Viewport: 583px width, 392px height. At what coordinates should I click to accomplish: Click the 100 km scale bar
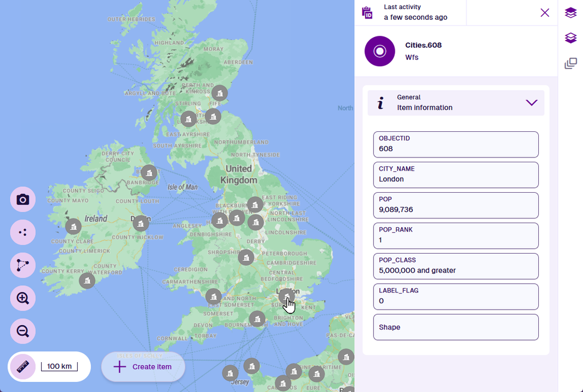[x=59, y=366]
